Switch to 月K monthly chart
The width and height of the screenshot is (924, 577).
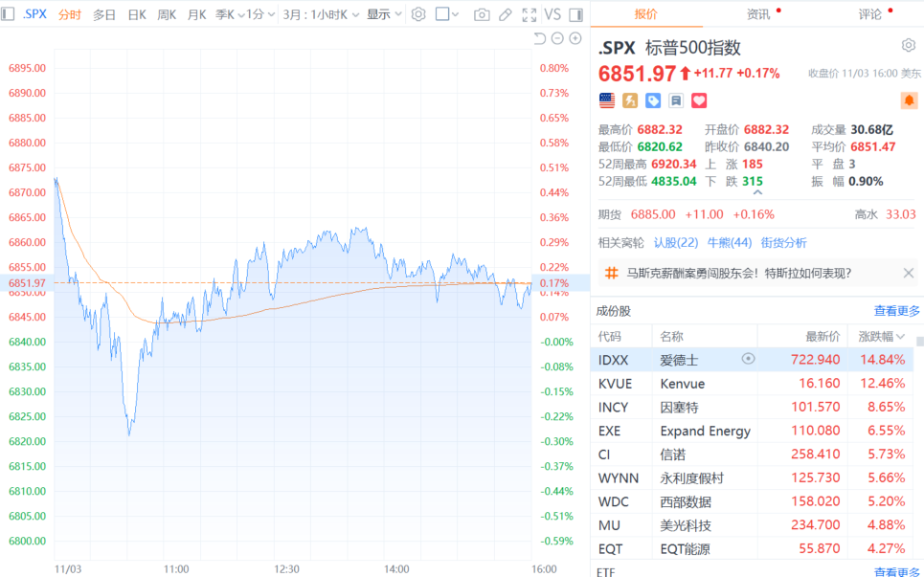pyautogui.click(x=196, y=14)
